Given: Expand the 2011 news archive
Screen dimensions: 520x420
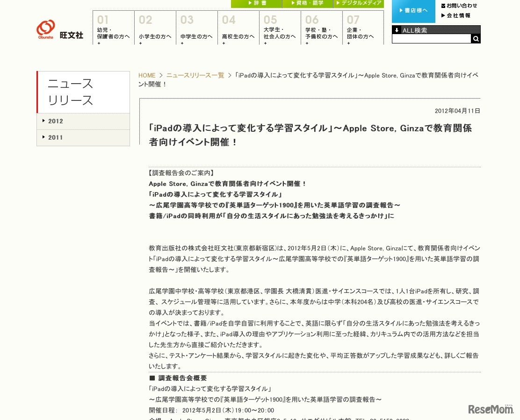Looking at the screenshot, I should coord(83,137).
